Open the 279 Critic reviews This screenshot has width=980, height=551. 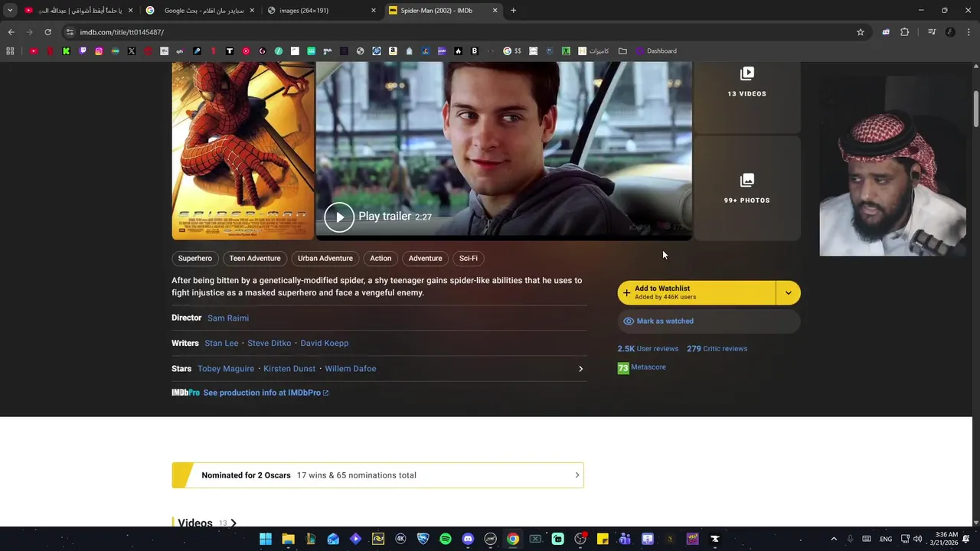click(x=717, y=349)
